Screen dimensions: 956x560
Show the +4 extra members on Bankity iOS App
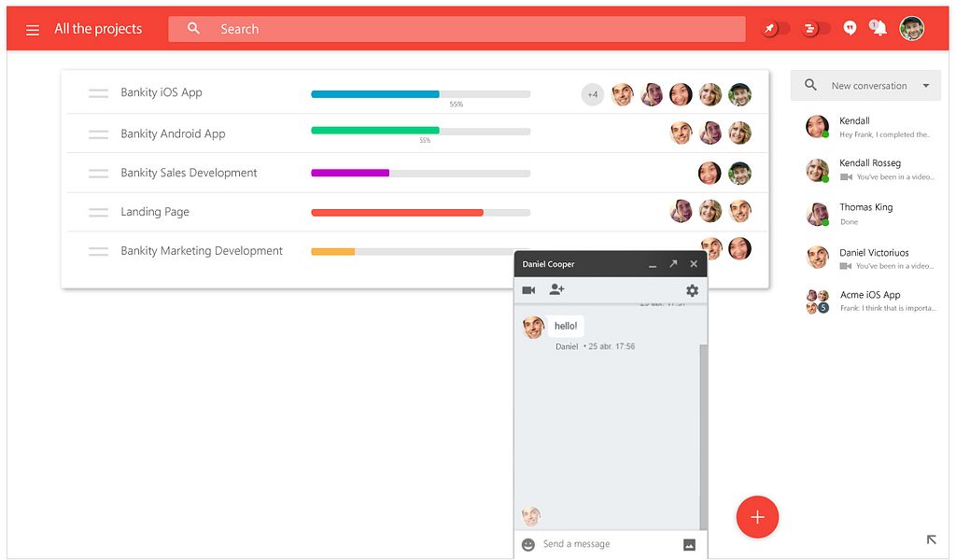(x=593, y=94)
